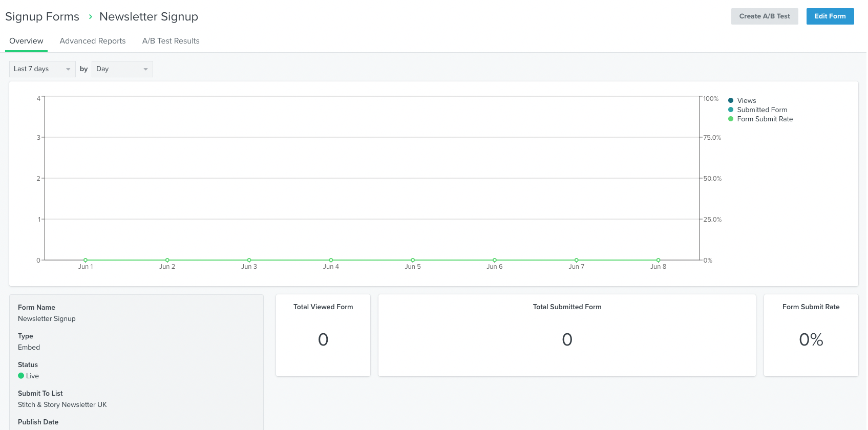This screenshot has width=868, height=430.
Task: Click the breadcrumb chevron arrow icon
Action: pyautogui.click(x=90, y=17)
